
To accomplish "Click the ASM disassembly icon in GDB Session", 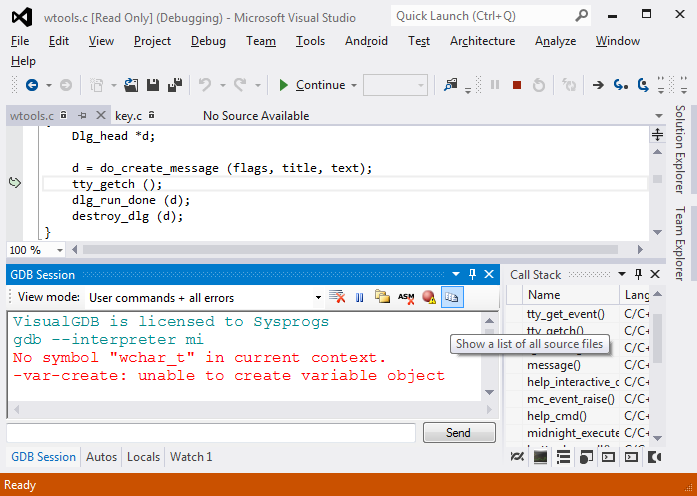I will (x=406, y=297).
